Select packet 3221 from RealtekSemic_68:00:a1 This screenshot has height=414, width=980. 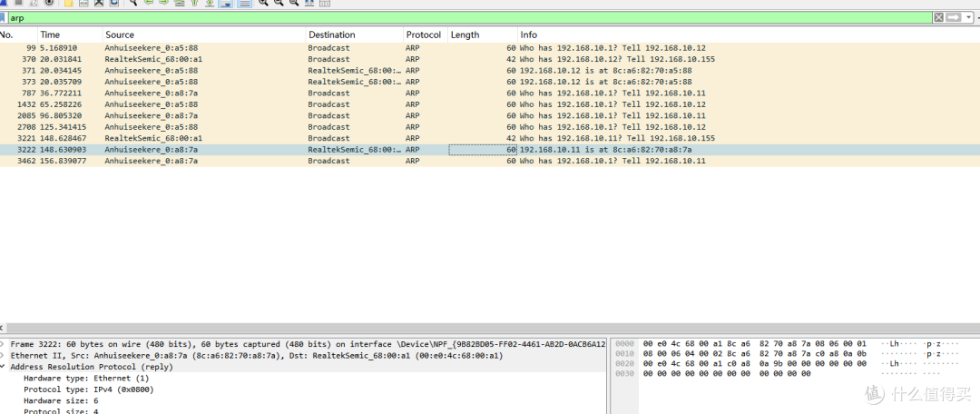(490, 138)
